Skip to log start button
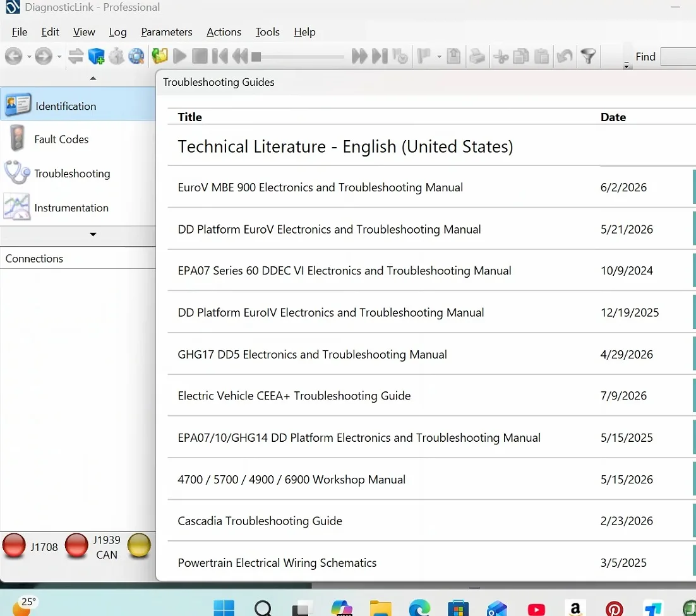This screenshot has height=616, width=696. coord(220,56)
